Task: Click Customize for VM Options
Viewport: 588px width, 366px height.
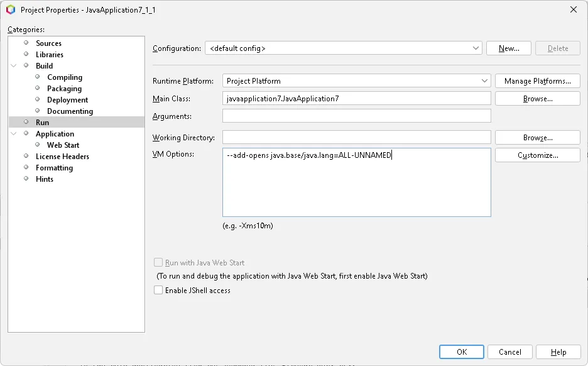Action: pos(537,155)
